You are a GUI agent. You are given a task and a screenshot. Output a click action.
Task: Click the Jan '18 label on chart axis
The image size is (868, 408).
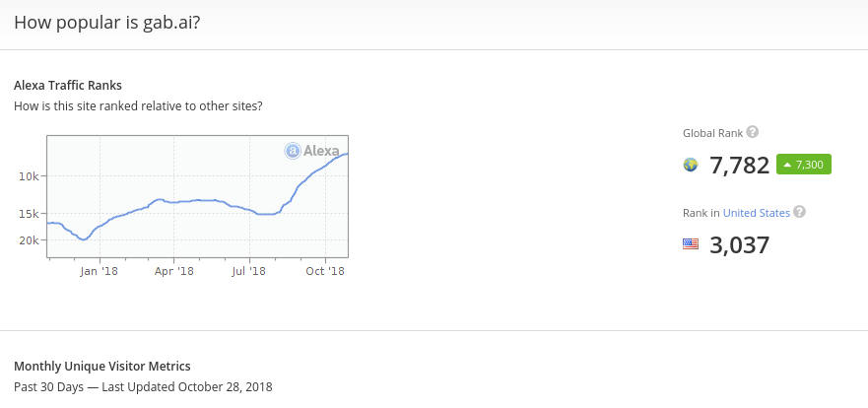coord(100,271)
